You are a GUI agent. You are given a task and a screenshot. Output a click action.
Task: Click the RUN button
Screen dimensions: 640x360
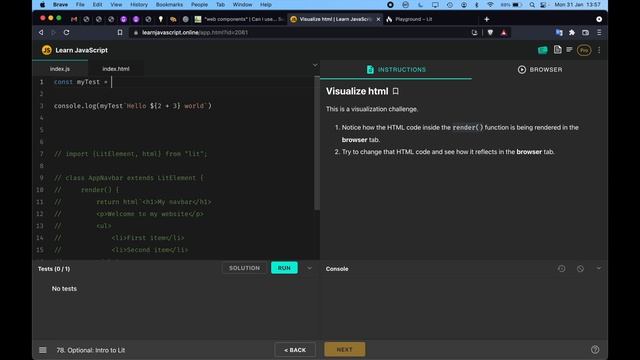click(x=284, y=268)
